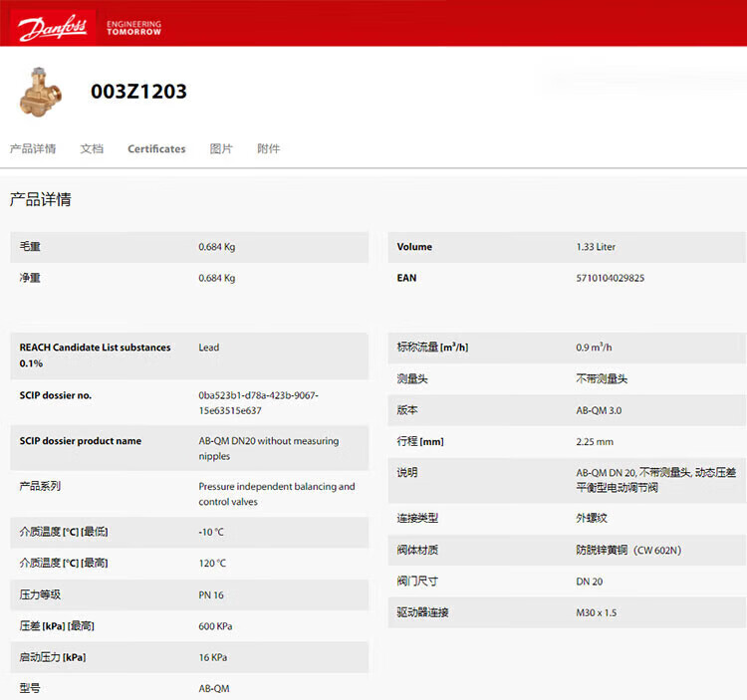Click the 压差 [kPa] [最高] label
The width and height of the screenshot is (747, 700).
(57, 625)
